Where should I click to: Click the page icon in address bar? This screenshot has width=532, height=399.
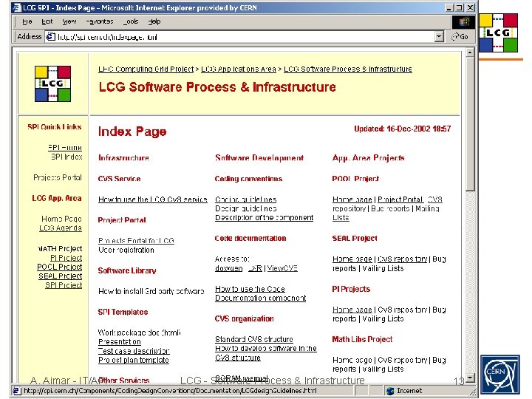(50, 37)
